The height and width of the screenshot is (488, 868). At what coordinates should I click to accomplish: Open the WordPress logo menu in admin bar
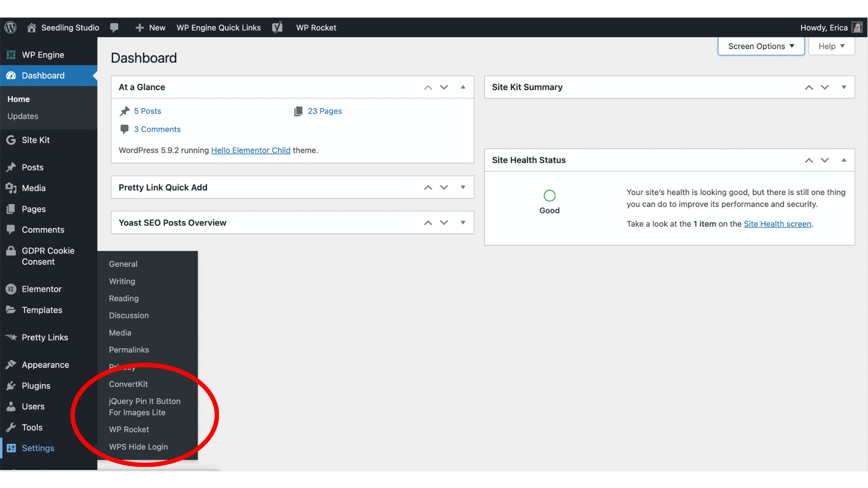pyautogui.click(x=10, y=27)
